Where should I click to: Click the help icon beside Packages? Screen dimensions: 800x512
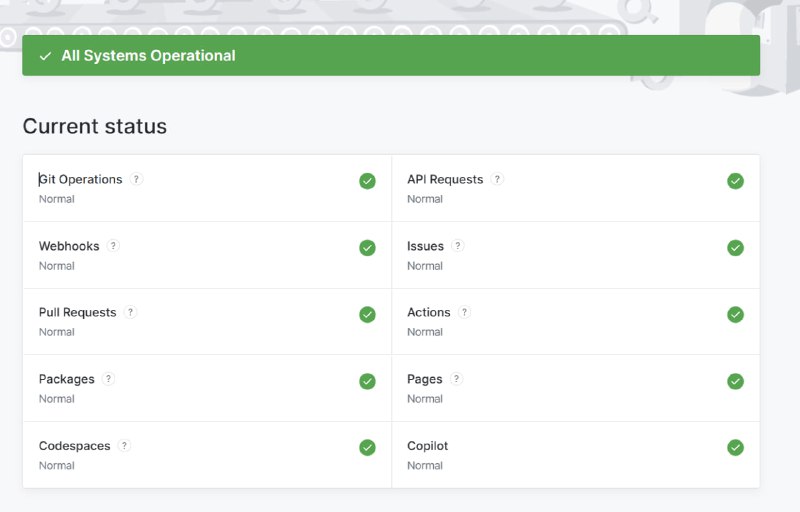(108, 379)
